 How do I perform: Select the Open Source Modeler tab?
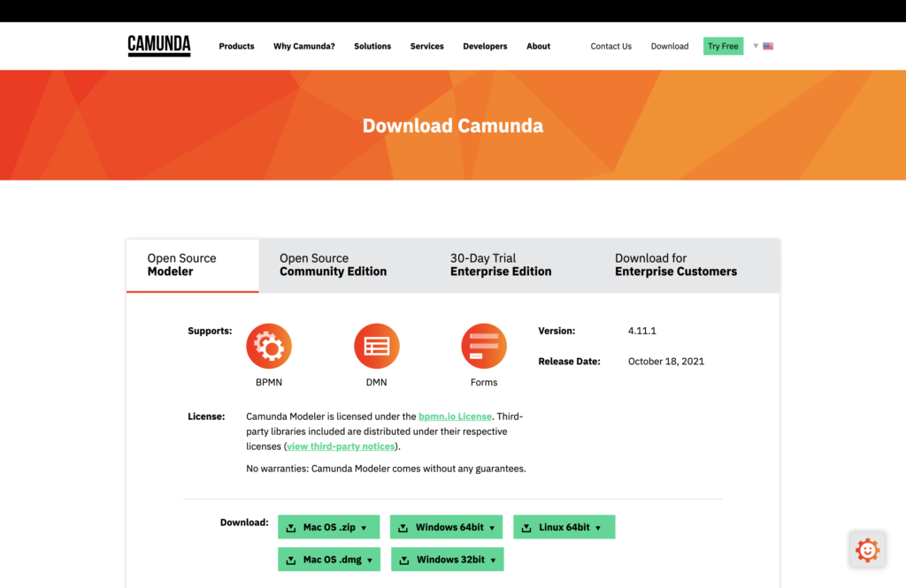click(x=192, y=265)
